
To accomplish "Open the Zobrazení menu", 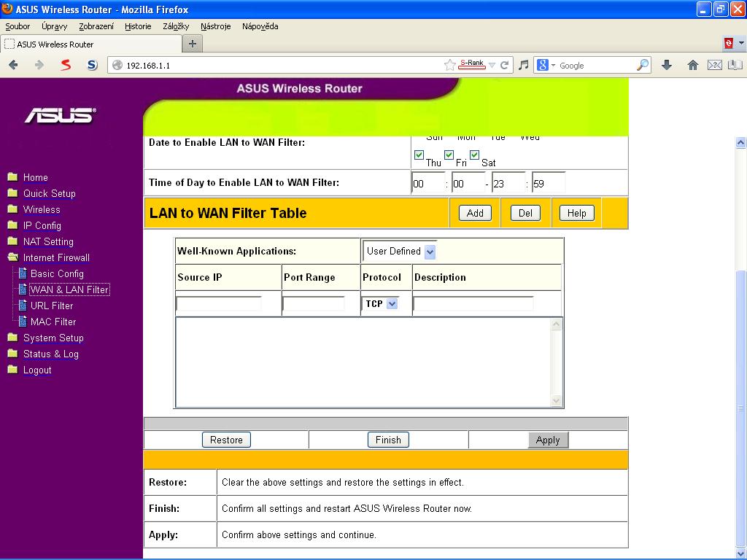I will (x=96, y=26).
